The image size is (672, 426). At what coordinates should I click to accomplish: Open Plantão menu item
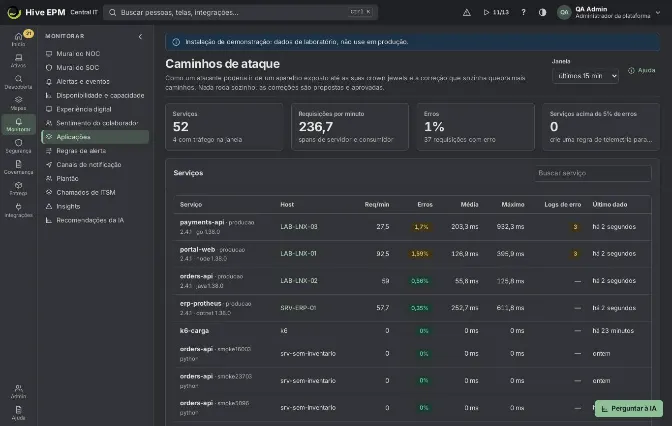tap(95, 178)
